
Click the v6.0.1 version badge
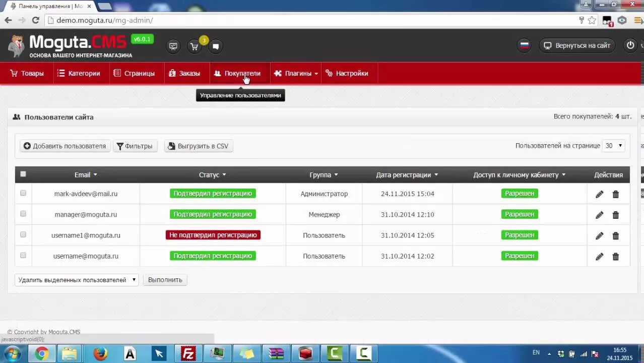[142, 39]
